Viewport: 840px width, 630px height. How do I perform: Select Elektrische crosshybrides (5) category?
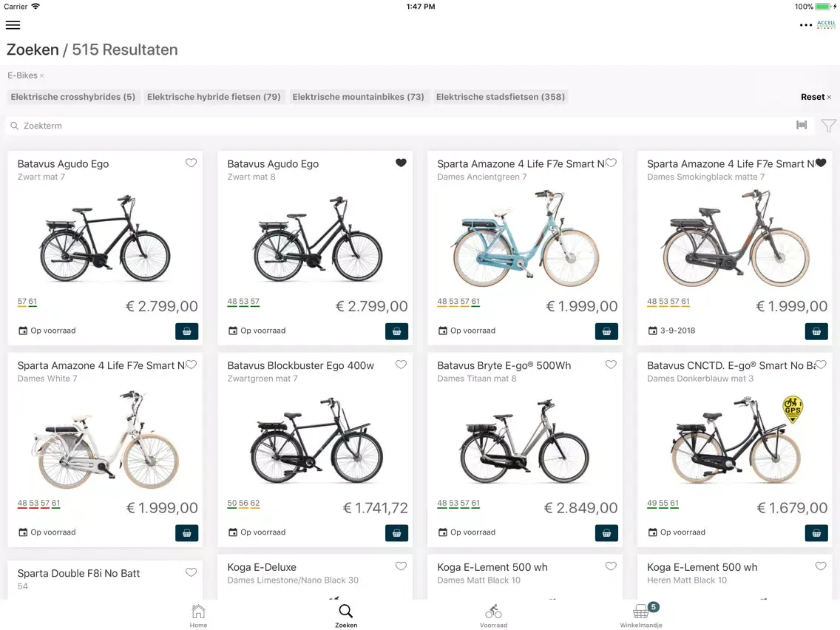pos(73,97)
